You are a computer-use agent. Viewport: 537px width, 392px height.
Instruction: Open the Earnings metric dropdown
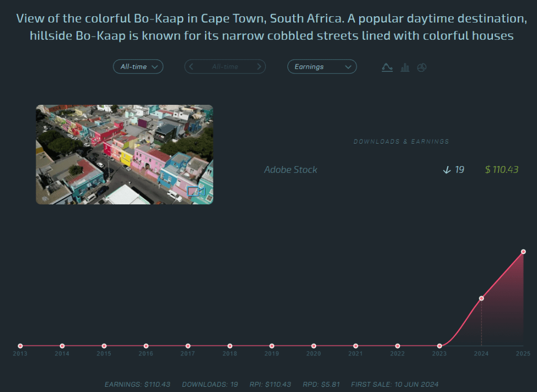point(322,67)
